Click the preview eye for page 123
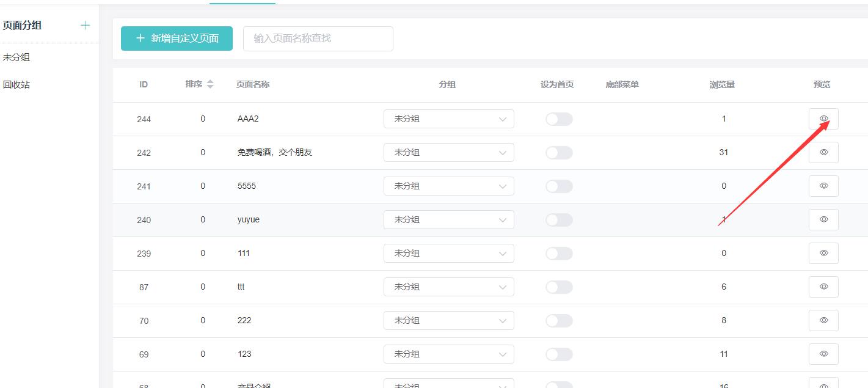 click(x=823, y=354)
